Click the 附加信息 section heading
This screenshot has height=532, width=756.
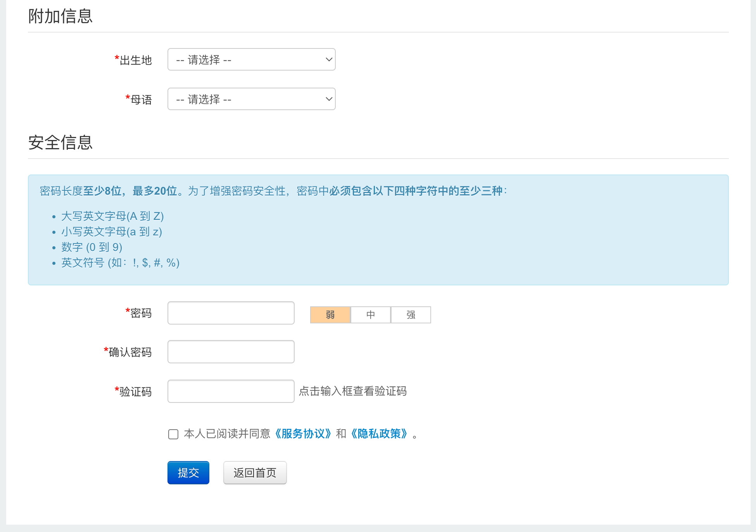[x=60, y=16]
